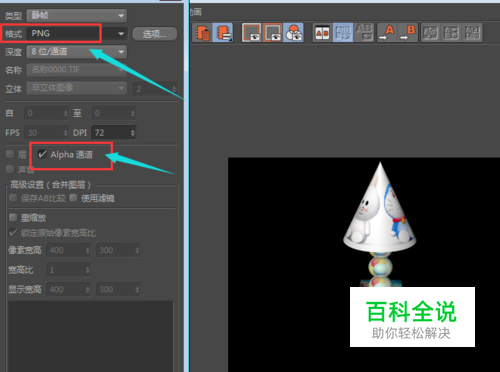
Task: Toggle the 锁定原始像素宽高比 checkbox
Action: click(13, 233)
